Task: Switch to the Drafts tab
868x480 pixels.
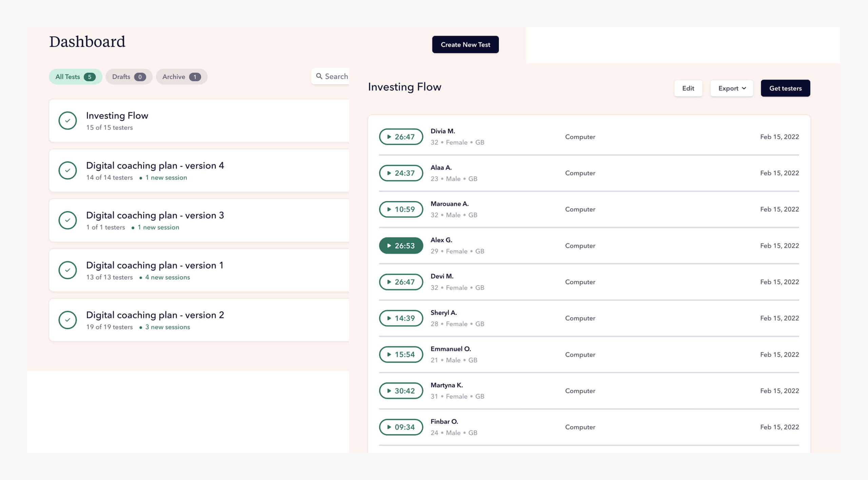Action: click(129, 77)
